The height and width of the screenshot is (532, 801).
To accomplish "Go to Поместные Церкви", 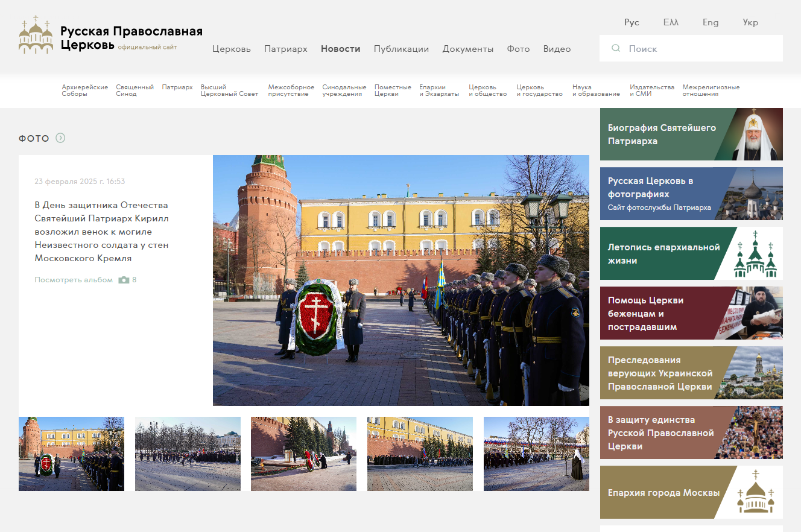I will (393, 90).
